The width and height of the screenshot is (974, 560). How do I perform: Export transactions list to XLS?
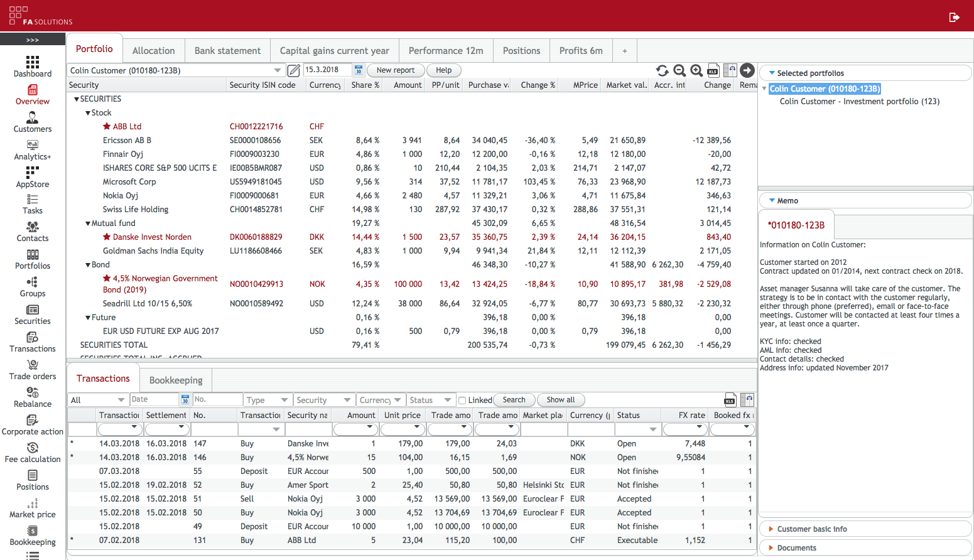click(x=730, y=400)
